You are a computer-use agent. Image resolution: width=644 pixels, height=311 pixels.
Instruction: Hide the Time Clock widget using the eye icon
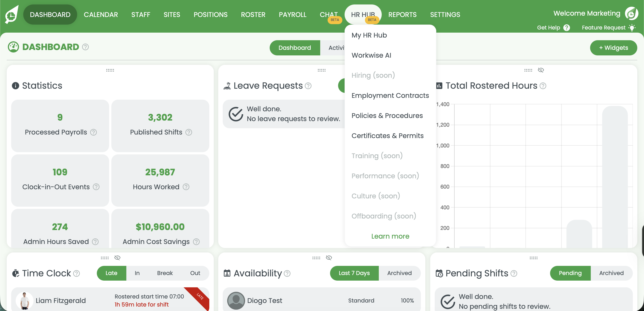point(117,258)
